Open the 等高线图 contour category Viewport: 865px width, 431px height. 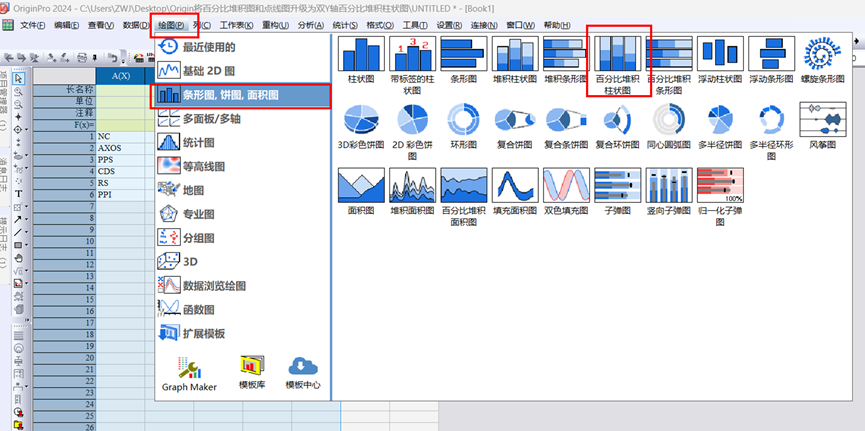(x=241, y=166)
